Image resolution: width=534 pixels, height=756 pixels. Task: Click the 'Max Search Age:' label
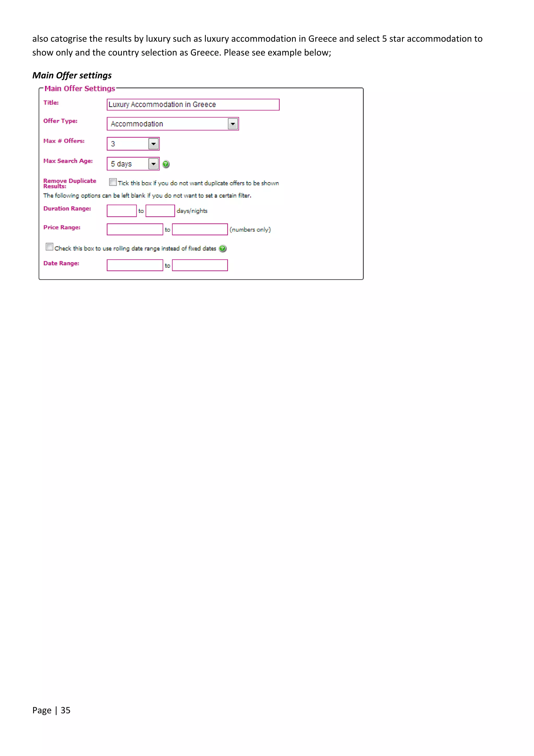tap(68, 161)
